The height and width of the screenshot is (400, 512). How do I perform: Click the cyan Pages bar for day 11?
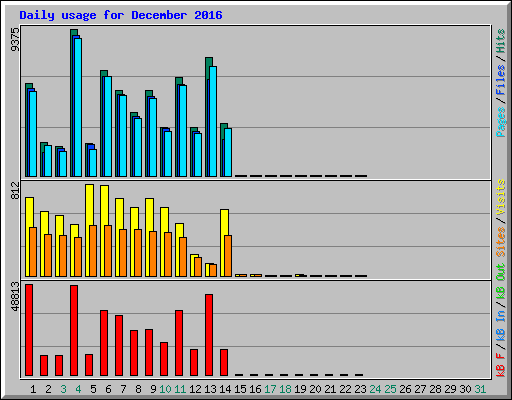[x=183, y=131]
